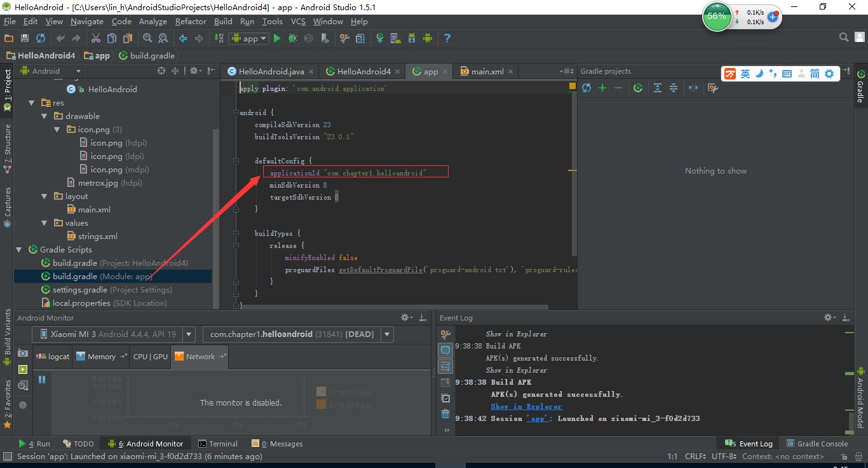
Task: Click the Paste toolbar icon
Action: (x=127, y=38)
